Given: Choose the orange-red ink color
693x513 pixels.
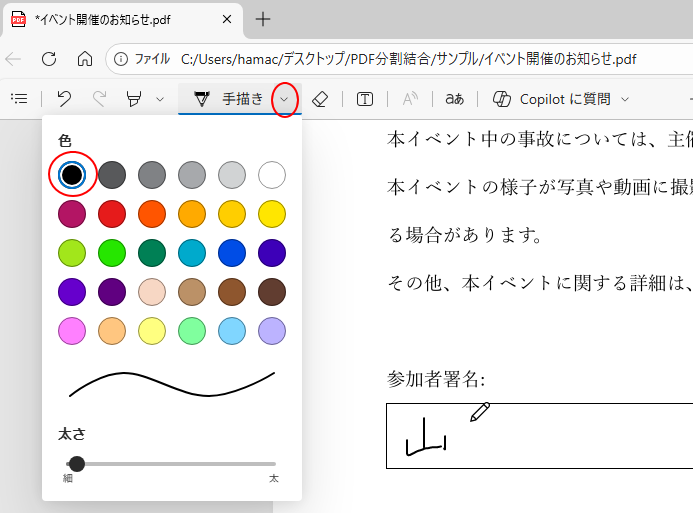Looking at the screenshot, I should [x=152, y=214].
